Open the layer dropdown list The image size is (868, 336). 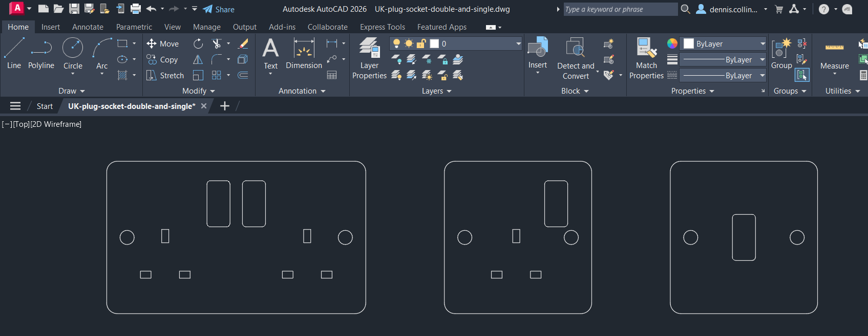click(518, 44)
